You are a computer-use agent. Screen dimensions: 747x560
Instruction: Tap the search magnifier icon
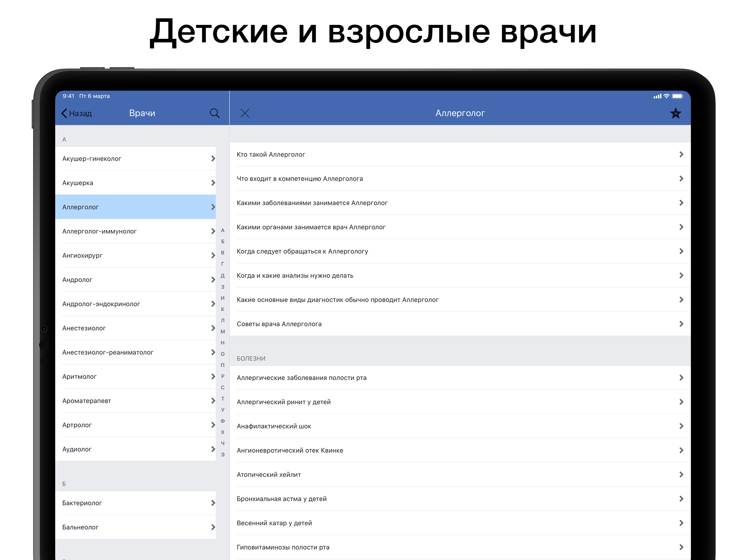(x=214, y=113)
